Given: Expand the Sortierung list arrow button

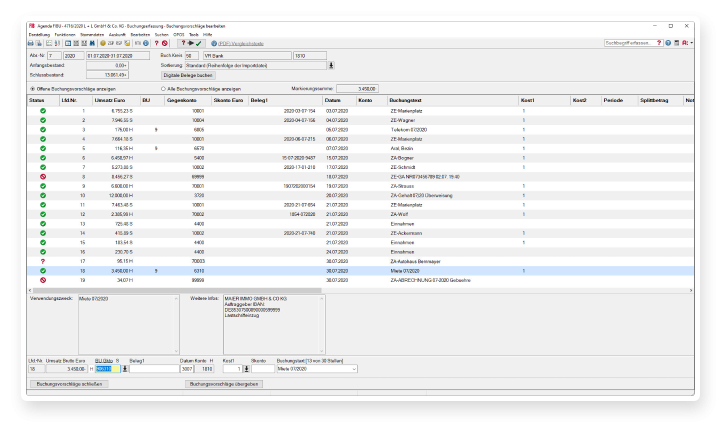Looking at the screenshot, I should 331,65.
